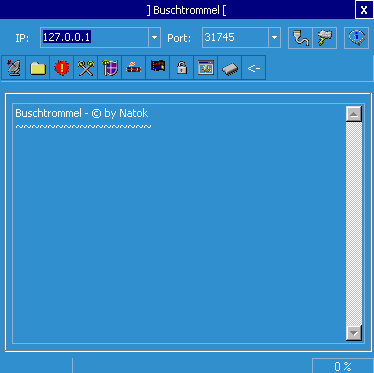
Task: Click the memory chip icon
Action: (x=230, y=68)
